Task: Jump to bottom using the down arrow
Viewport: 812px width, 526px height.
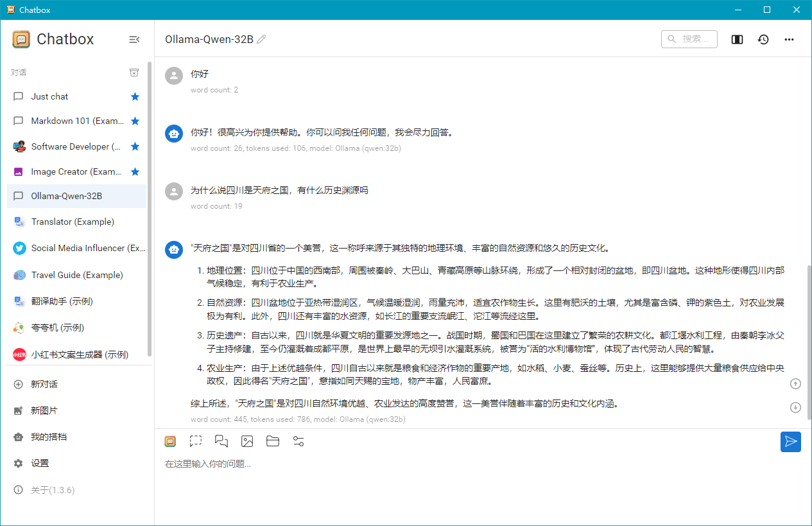Action: coord(795,407)
